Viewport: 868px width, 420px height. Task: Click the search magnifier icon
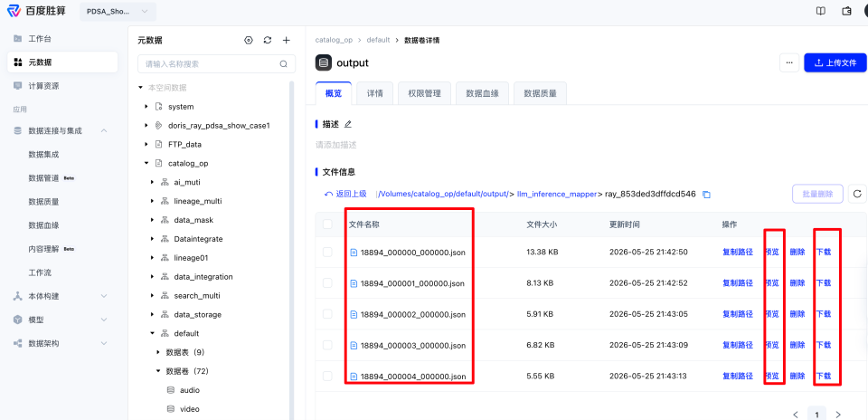(x=283, y=63)
